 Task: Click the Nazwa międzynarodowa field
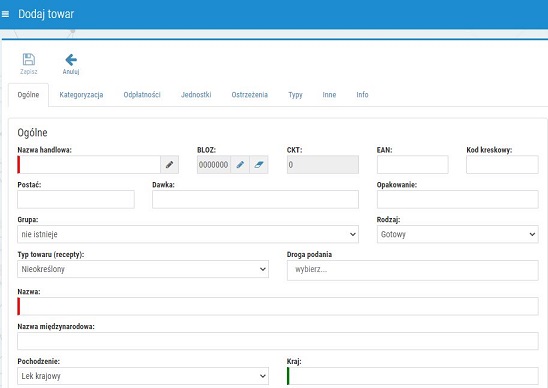click(x=278, y=341)
